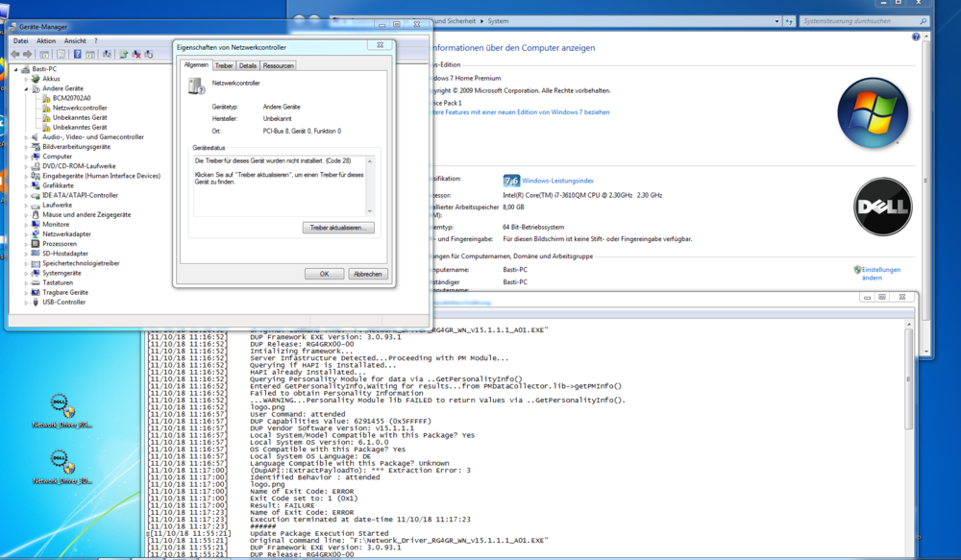Click the back arrow in Geräte-Manager toolbar
This screenshot has width=961, height=560.
click(16, 54)
